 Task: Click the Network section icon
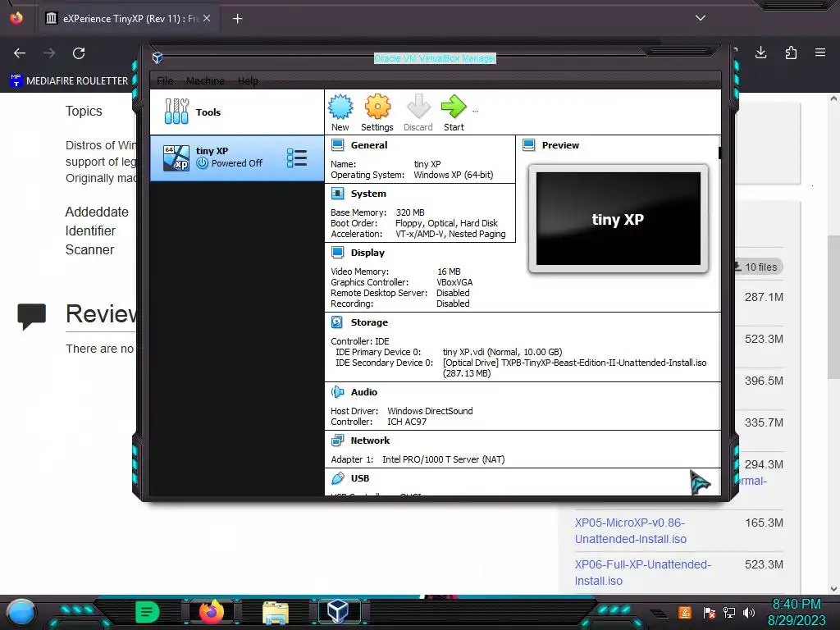point(337,441)
